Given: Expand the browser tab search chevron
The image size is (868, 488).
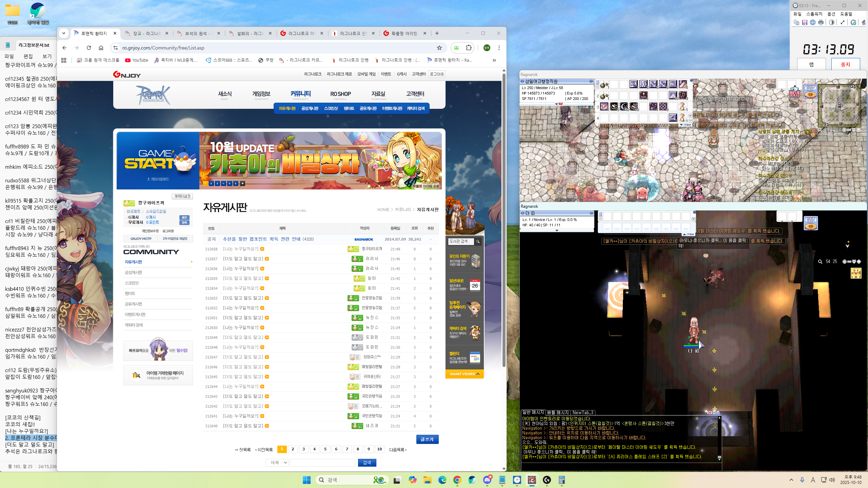Looking at the screenshot, I should point(64,33).
